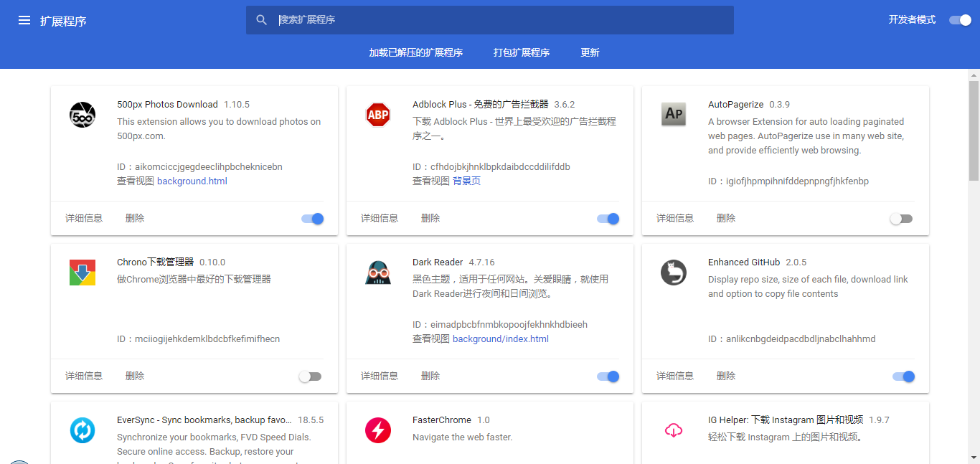Open 详细信息 for Chrono下载管理器

84,376
